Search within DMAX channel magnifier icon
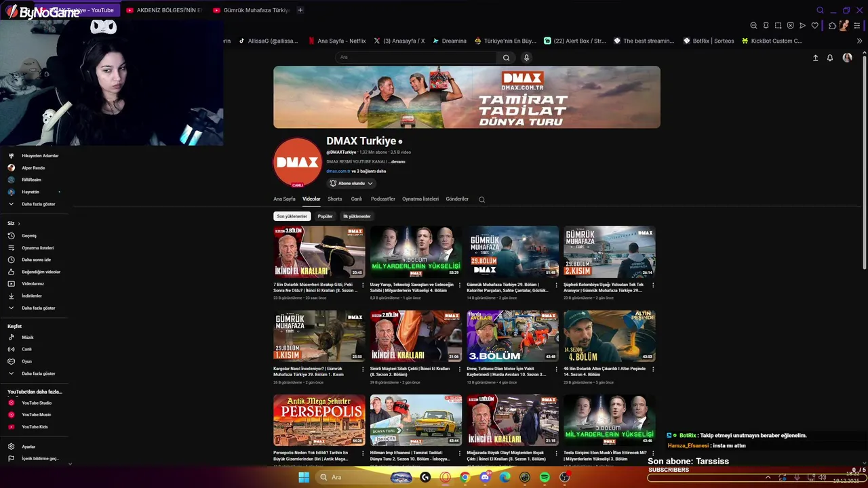868x488 pixels. click(x=481, y=199)
